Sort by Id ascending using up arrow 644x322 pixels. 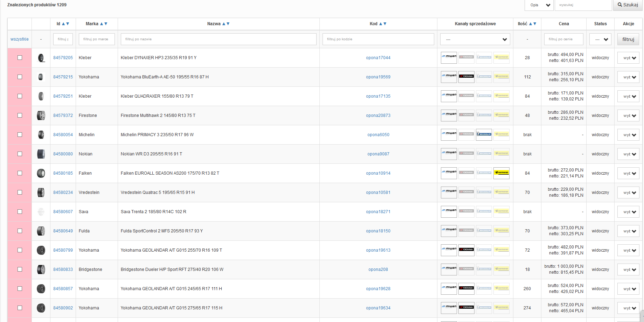pyautogui.click(x=63, y=24)
